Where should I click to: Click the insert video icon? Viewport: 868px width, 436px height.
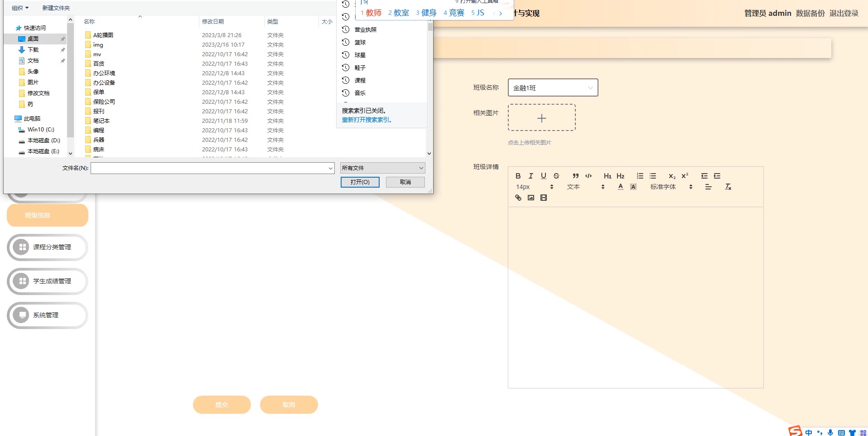tap(544, 198)
